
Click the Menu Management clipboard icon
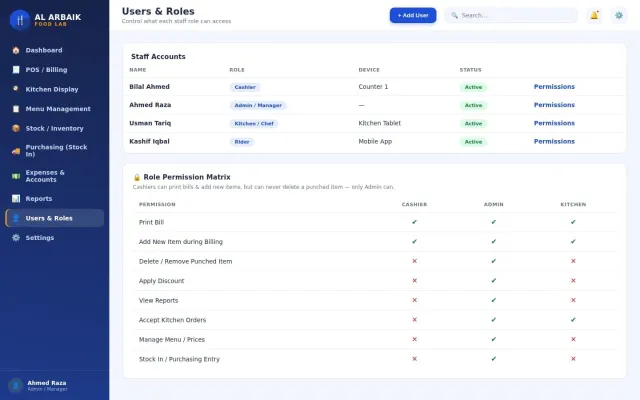[x=16, y=109]
